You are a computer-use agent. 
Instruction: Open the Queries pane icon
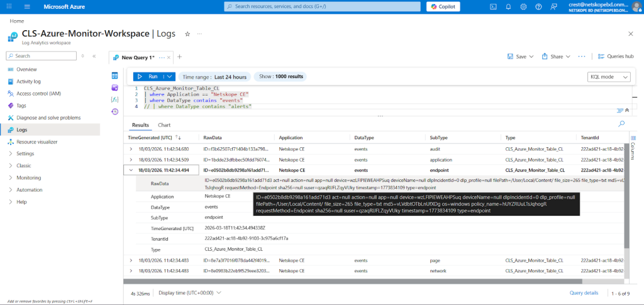click(115, 87)
